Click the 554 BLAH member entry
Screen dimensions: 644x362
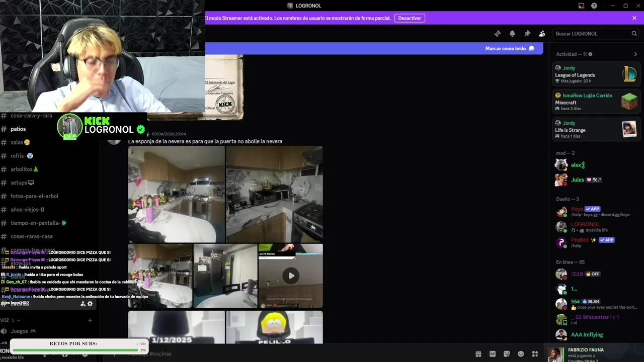point(596,304)
